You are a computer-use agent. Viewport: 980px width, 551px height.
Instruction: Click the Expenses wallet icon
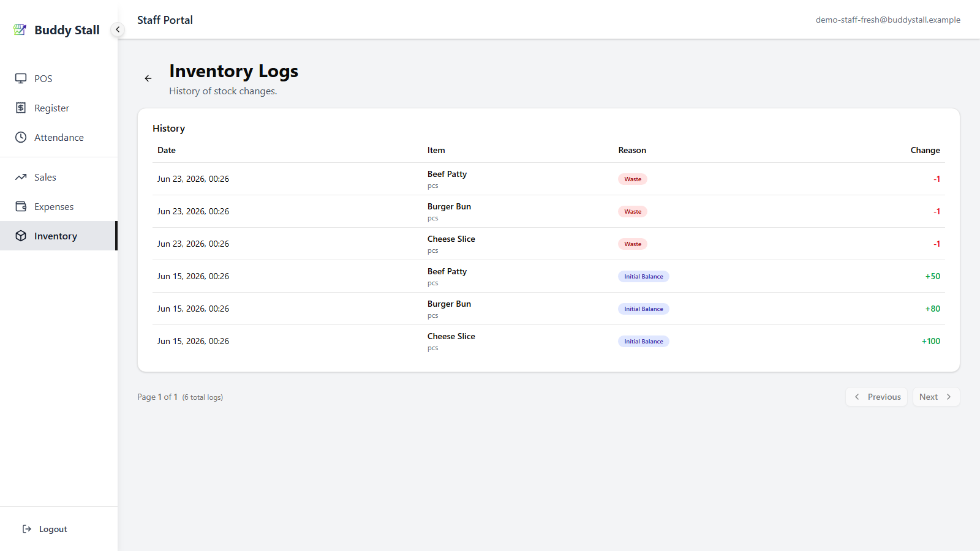coord(21,206)
